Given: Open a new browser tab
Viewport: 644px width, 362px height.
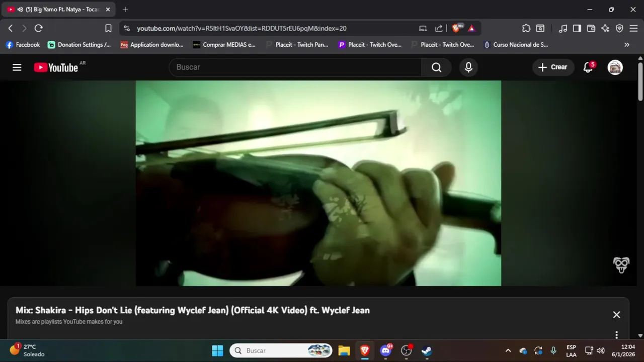Looking at the screenshot, I should point(125,10).
